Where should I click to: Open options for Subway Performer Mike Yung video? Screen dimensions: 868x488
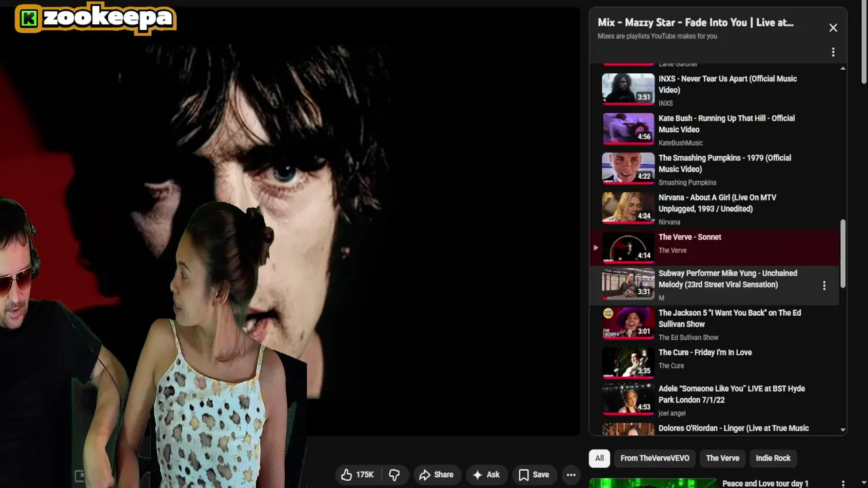[x=824, y=286]
